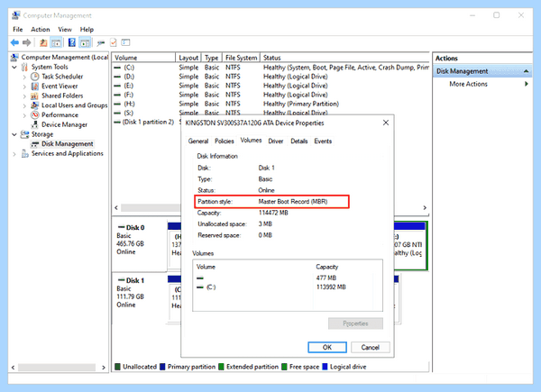
Task: Click the Local Users and Groups icon
Action: pos(34,105)
